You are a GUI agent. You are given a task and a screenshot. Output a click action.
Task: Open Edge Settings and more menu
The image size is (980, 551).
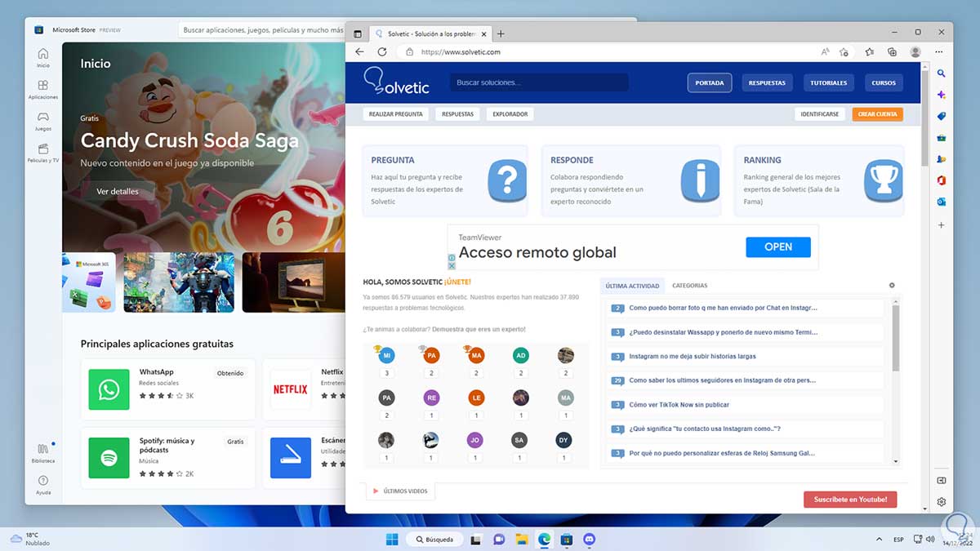938,51
